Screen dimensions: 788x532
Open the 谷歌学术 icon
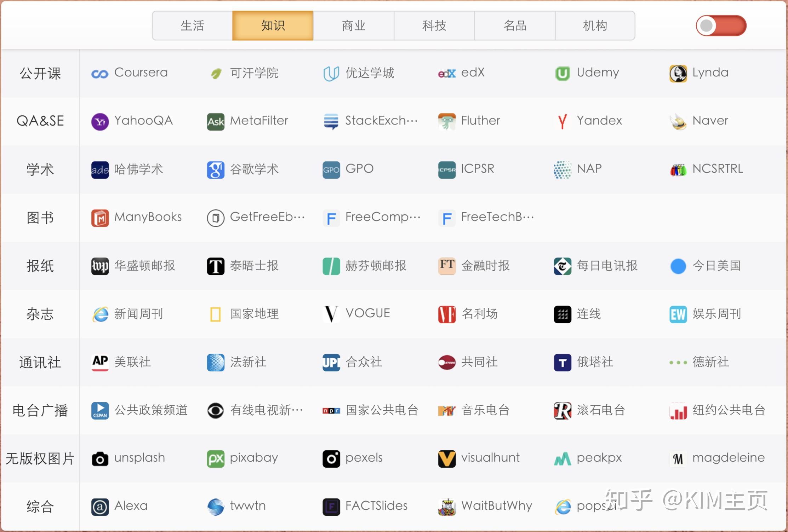pyautogui.click(x=216, y=170)
